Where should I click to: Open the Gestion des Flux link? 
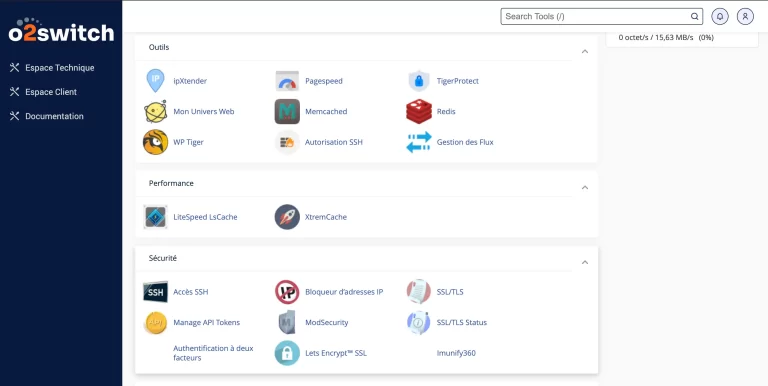pyautogui.click(x=465, y=142)
